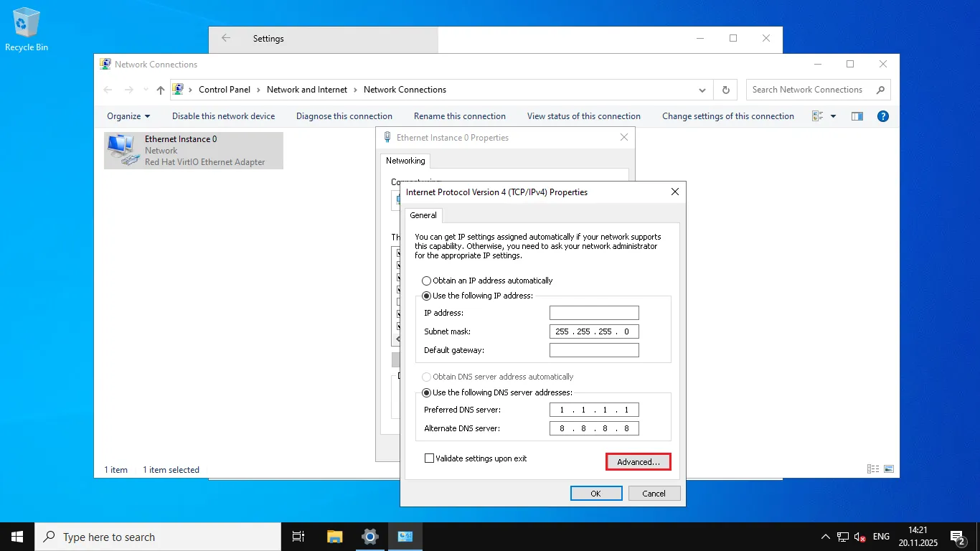
Task: Select Obtain an IP address automatically
Action: [427, 281]
